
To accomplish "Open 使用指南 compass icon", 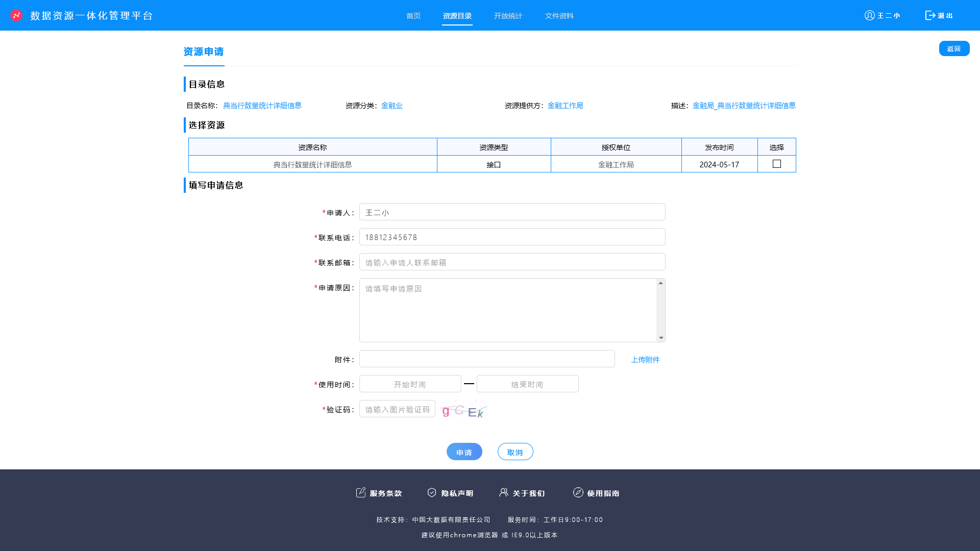I will [x=578, y=492].
